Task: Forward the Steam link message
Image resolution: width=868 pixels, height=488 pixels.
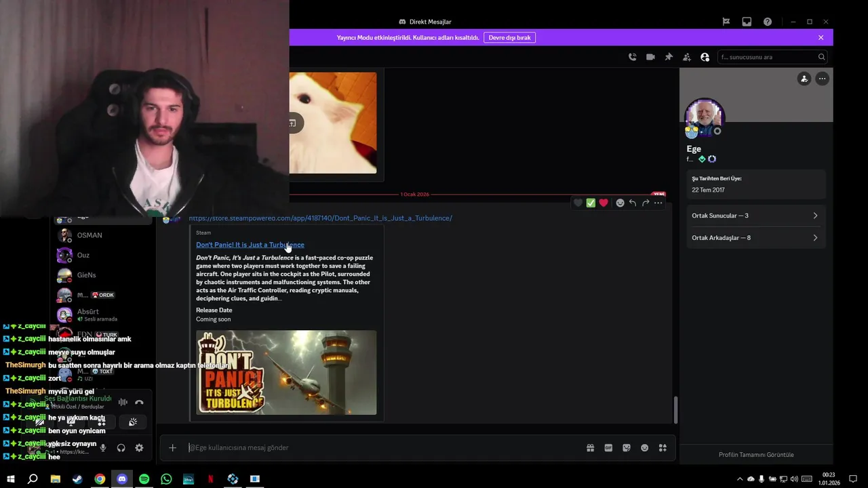Action: [x=646, y=203]
